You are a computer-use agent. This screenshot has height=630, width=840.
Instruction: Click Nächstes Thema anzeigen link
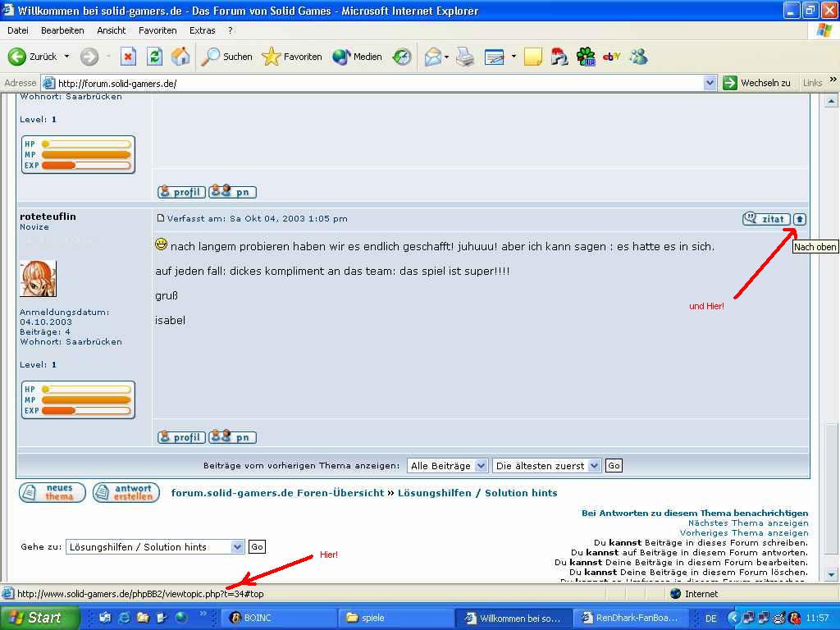click(747, 523)
